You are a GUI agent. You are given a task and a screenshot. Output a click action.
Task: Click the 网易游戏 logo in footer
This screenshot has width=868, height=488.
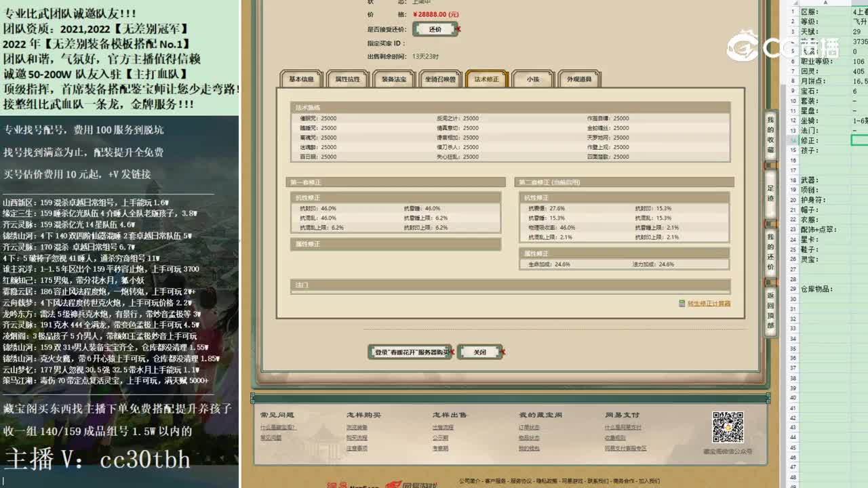click(x=410, y=485)
